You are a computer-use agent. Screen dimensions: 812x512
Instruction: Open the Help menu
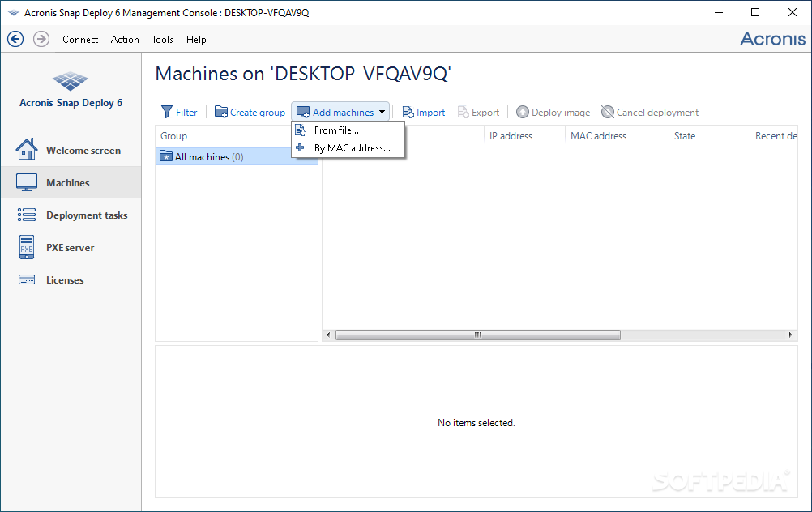(x=196, y=40)
